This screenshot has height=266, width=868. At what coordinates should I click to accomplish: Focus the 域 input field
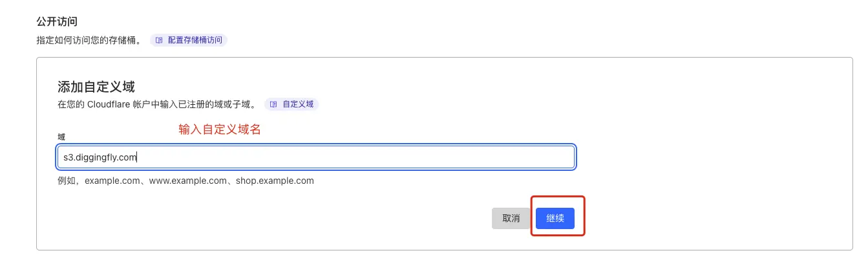(315, 157)
